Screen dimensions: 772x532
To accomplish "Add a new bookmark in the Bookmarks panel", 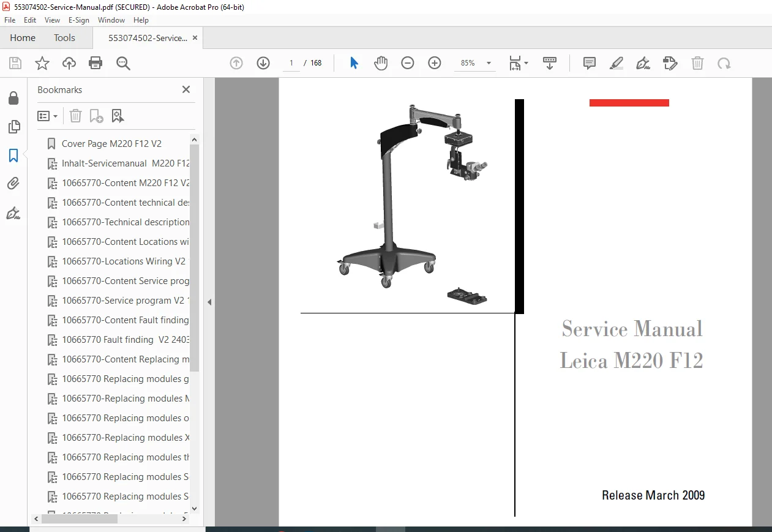I will (96, 116).
